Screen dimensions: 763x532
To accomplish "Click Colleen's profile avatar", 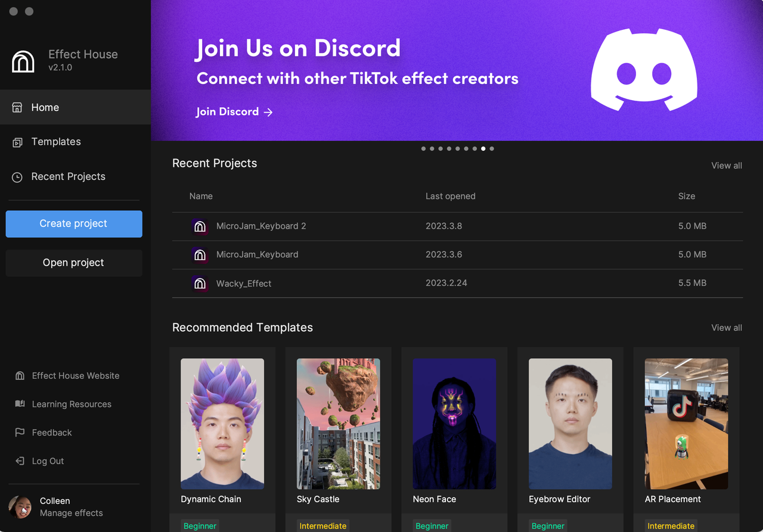I will (x=20, y=507).
